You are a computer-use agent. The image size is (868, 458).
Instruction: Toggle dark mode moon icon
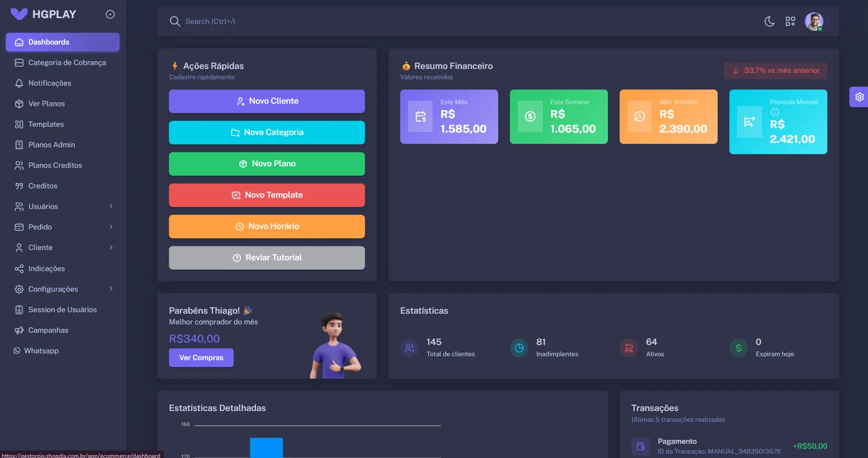point(770,22)
